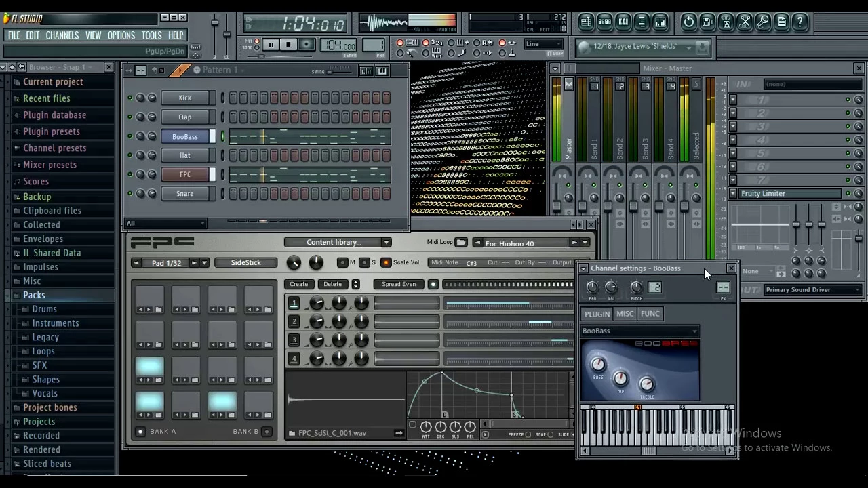This screenshot has height=488, width=868.
Task: Click the SideStick pad name button
Action: click(x=245, y=263)
